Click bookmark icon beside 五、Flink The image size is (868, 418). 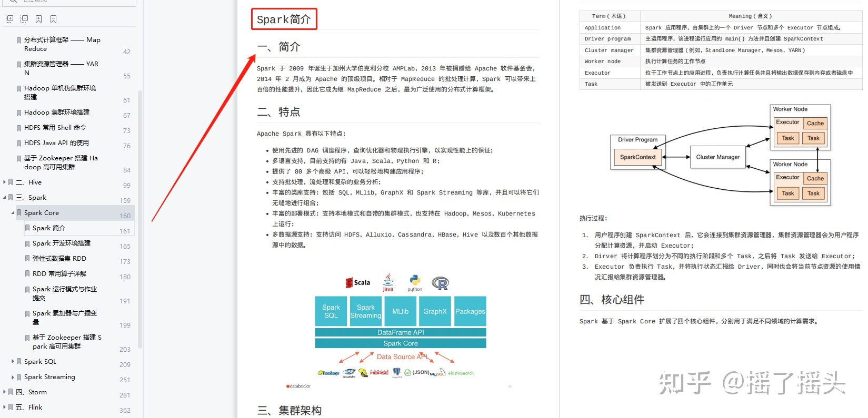pos(11,407)
